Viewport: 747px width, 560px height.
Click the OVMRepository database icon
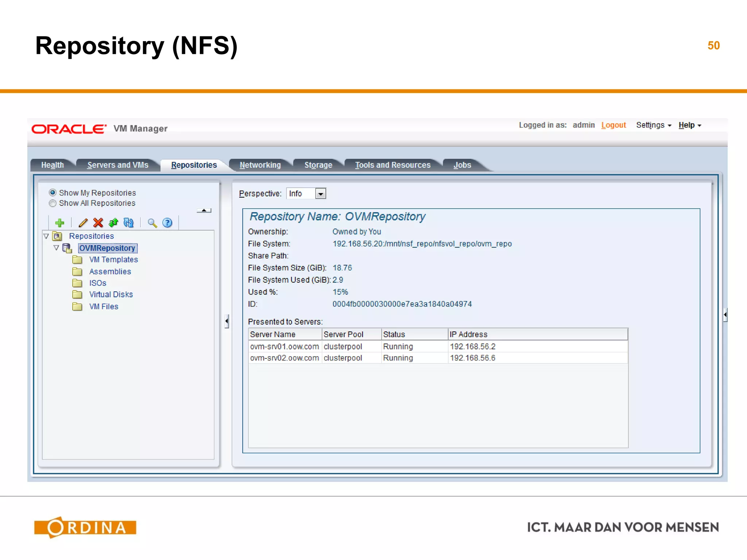point(67,248)
